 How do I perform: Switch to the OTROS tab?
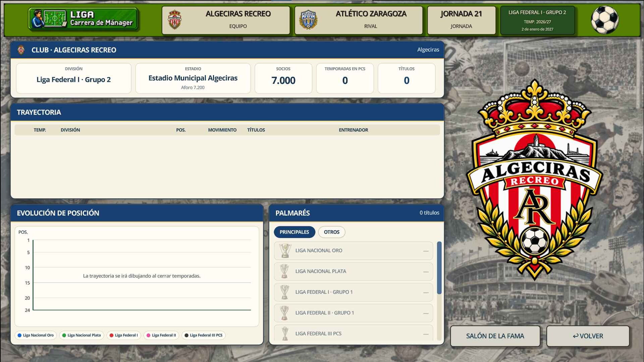click(x=331, y=232)
